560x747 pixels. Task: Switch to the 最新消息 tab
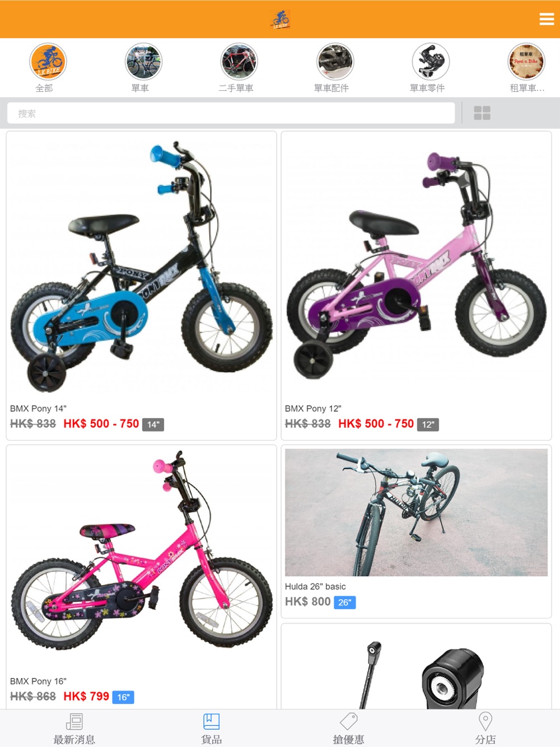click(x=74, y=729)
